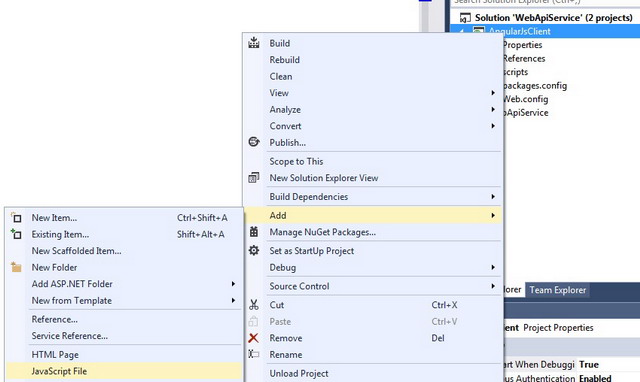This screenshot has height=382, width=640.
Task: Choose HTML Page in Add submenu
Action: click(124, 354)
